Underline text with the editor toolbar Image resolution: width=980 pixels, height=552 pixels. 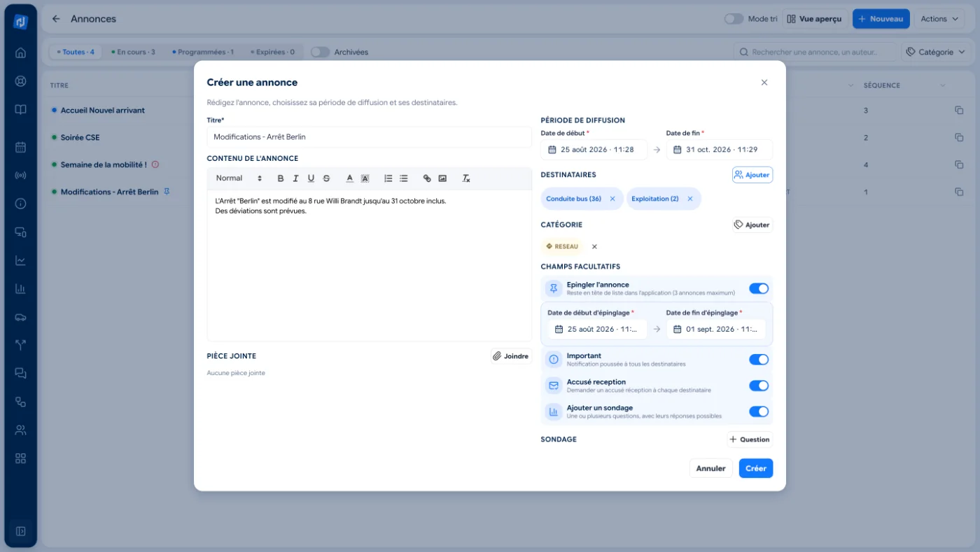click(311, 178)
